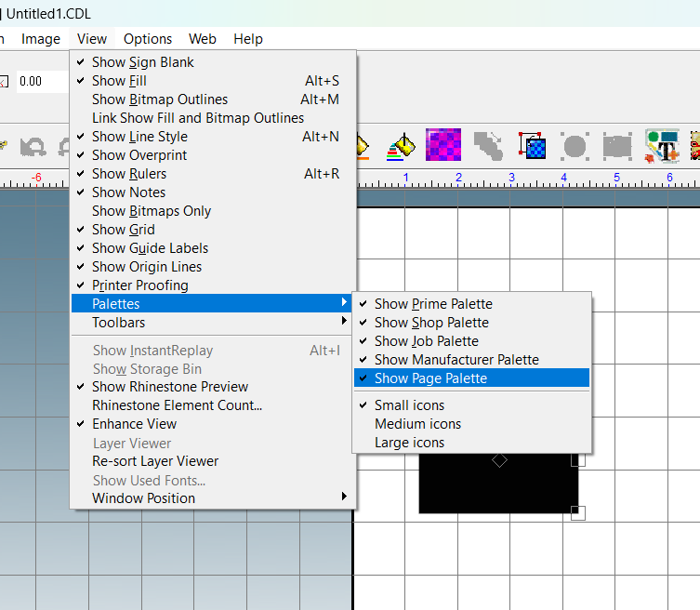Toggle Show Prime Palette
This screenshot has height=610, width=700.
pyautogui.click(x=472, y=304)
